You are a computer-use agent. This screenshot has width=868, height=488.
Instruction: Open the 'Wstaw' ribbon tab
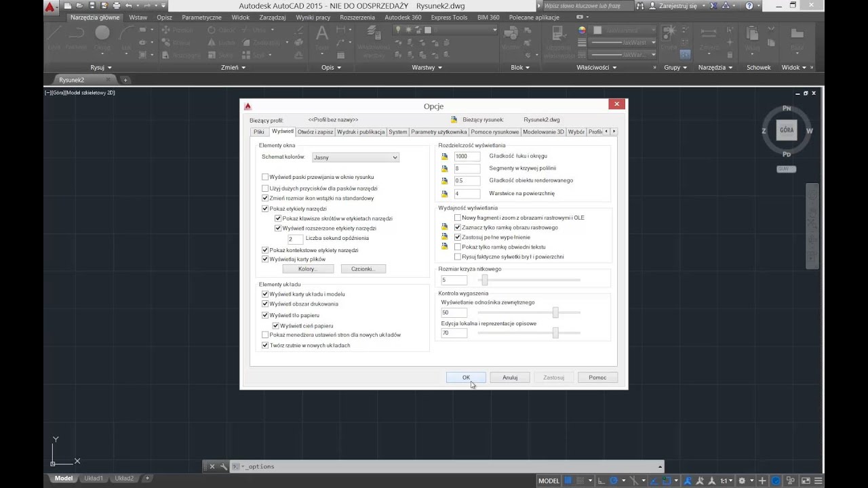tap(138, 17)
